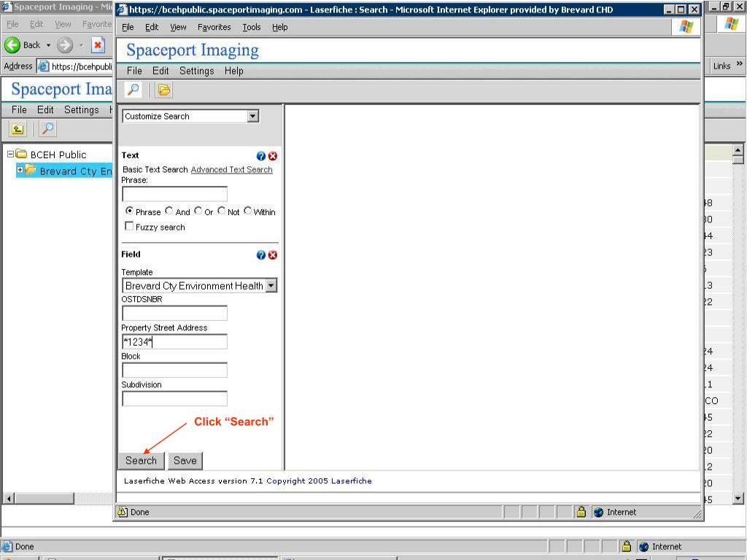The image size is (747, 560).
Task: Enable the Fuzzy search checkbox
Action: click(x=129, y=226)
